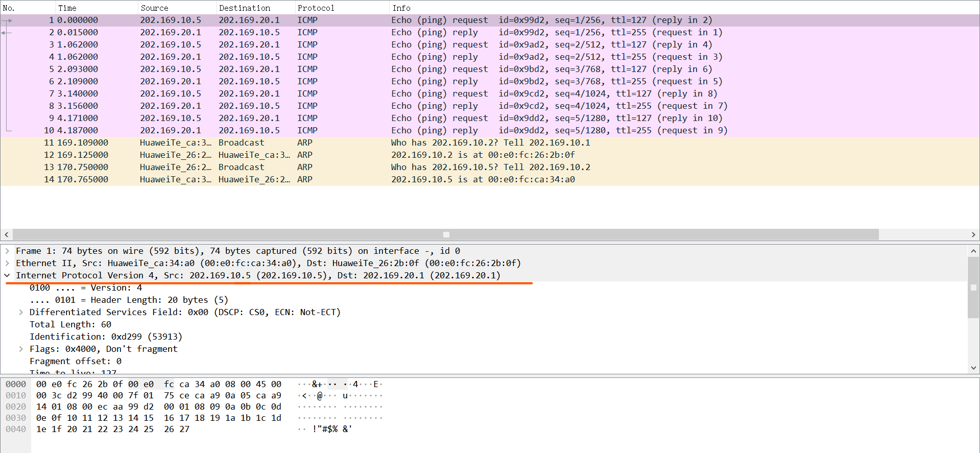Select packet 2 echo reply row
Image resolution: width=980 pixels, height=453 pixels.
pyautogui.click(x=490, y=32)
